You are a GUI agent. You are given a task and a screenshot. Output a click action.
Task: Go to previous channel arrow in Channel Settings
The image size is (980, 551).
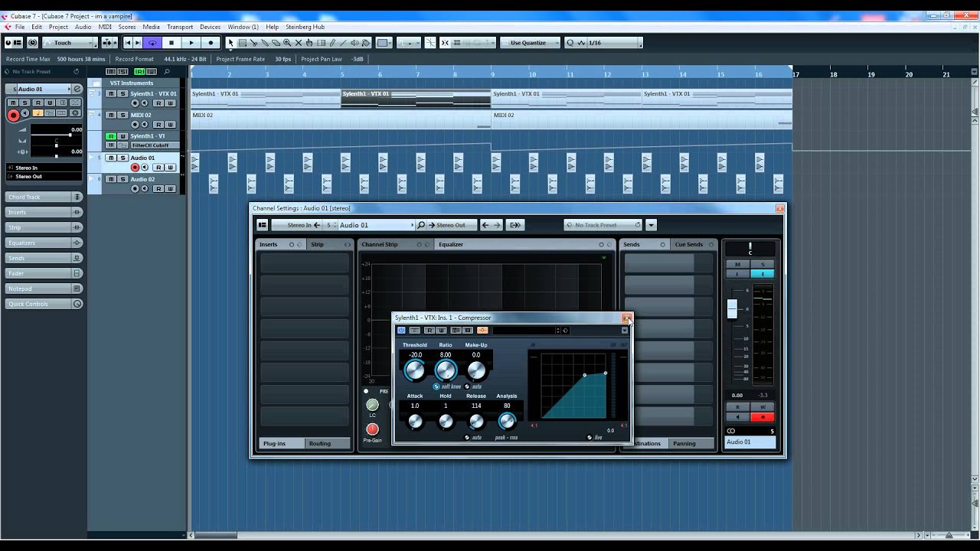point(485,225)
